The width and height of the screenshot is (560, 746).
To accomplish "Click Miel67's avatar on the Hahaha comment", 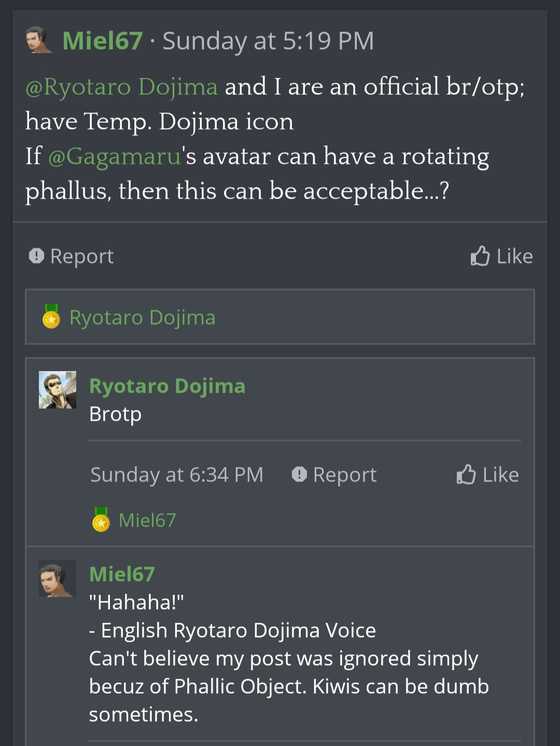I will [58, 578].
